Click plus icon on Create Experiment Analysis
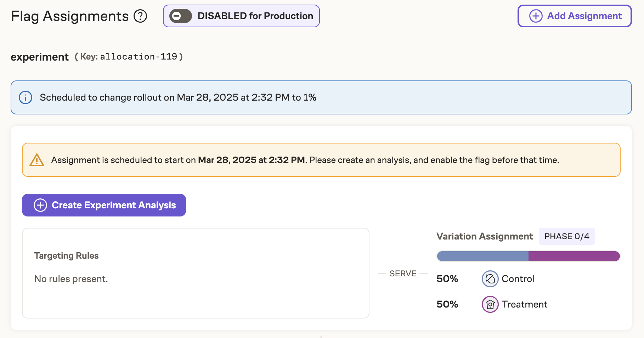 pyautogui.click(x=40, y=205)
